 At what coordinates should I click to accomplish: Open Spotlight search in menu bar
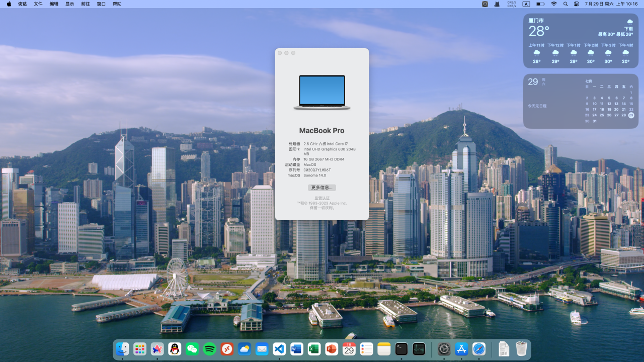coord(566,4)
